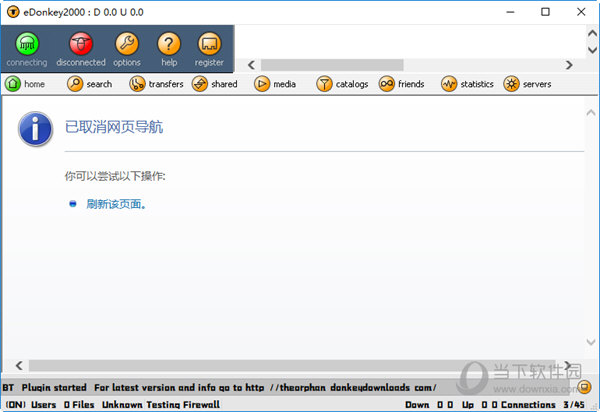Click the page vertical scroll-down arrow
This screenshot has width=600, height=412.
[x=591, y=342]
